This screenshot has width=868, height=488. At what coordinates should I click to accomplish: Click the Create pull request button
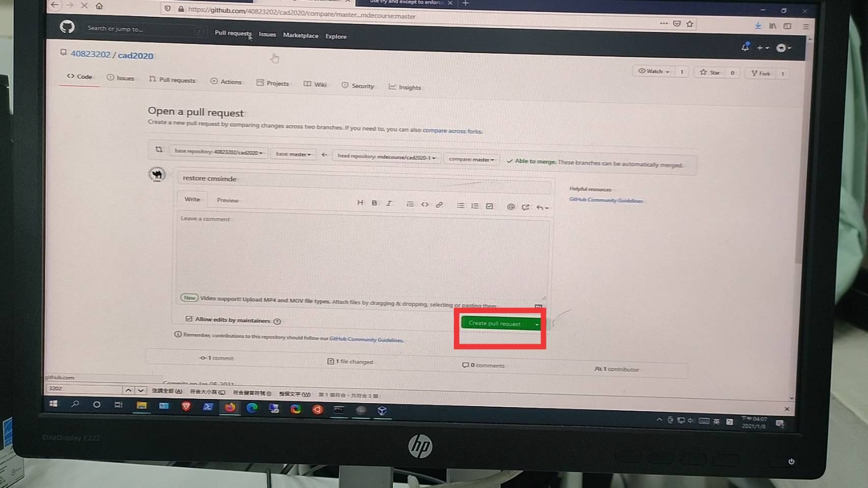pyautogui.click(x=496, y=323)
